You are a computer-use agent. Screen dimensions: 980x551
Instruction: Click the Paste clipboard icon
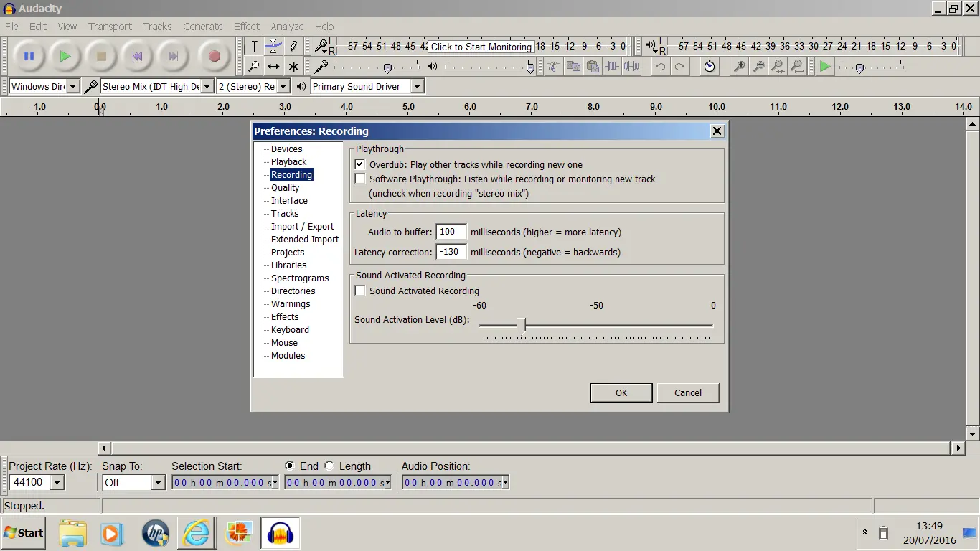pos(593,67)
